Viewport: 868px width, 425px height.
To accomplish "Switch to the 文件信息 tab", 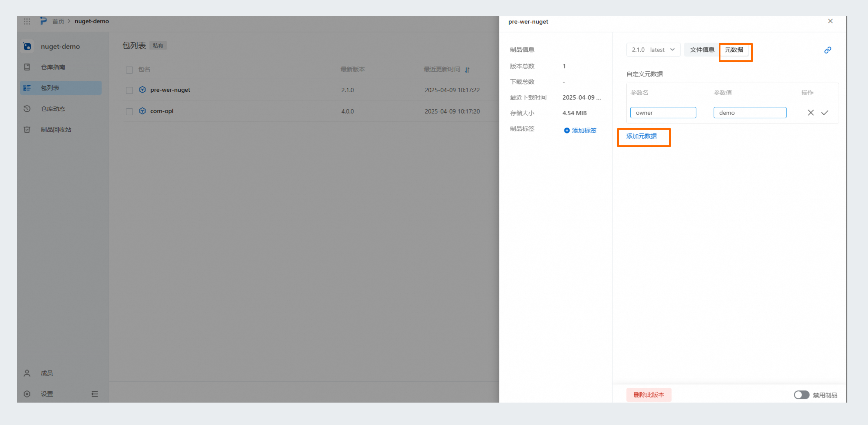I will tap(702, 50).
